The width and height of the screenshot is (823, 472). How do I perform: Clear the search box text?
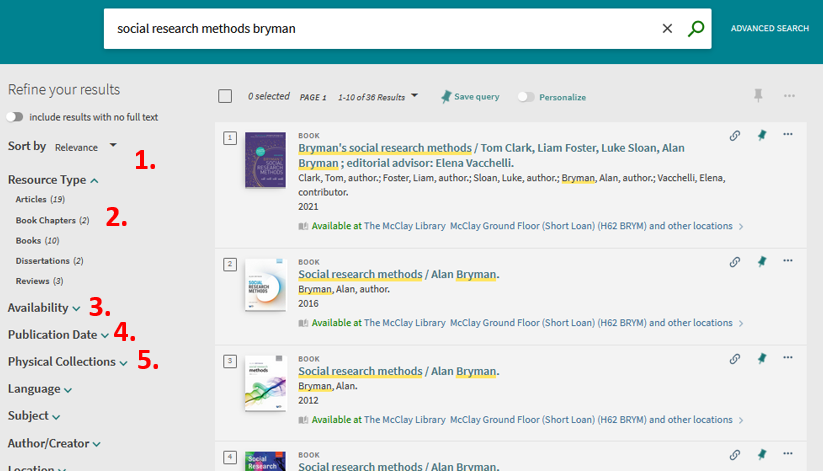pos(667,29)
